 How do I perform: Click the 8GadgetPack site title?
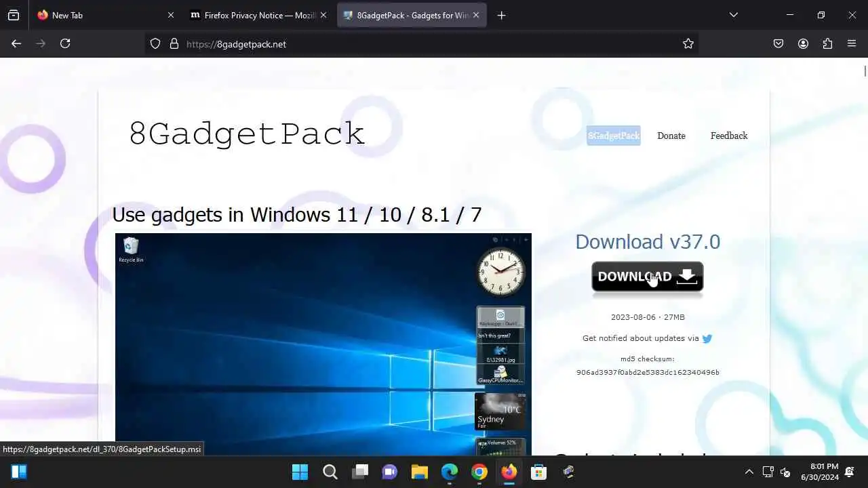tap(248, 134)
